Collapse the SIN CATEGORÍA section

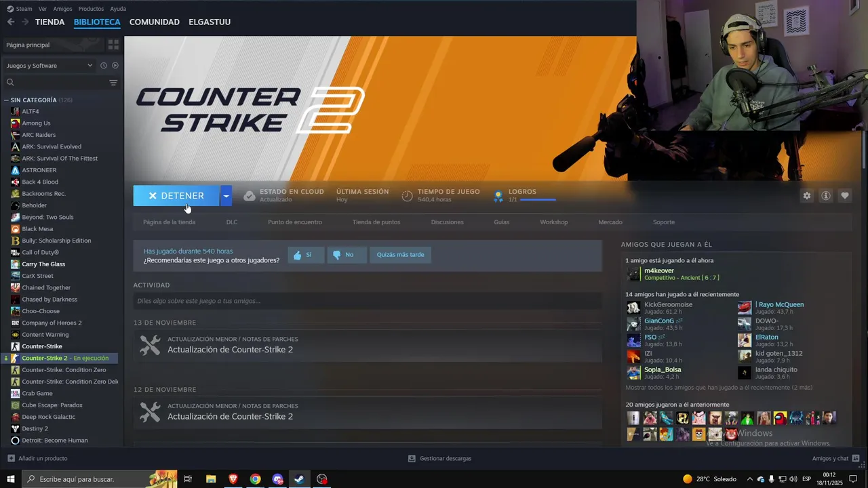6,100
